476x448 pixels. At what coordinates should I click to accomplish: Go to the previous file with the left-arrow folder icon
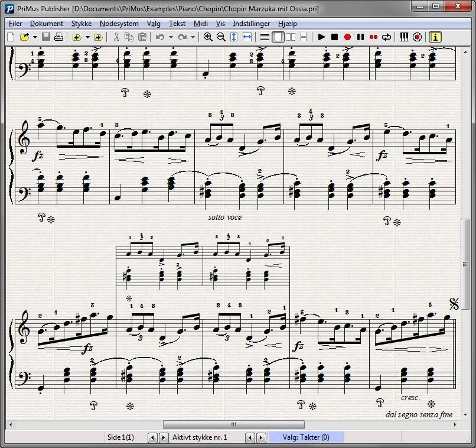[77, 37]
